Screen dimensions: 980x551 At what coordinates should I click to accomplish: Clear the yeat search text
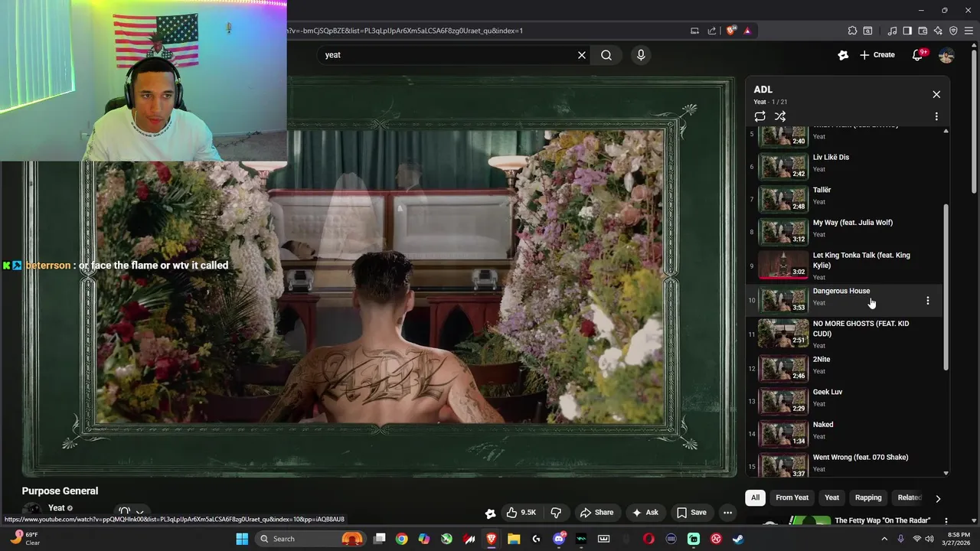point(582,55)
